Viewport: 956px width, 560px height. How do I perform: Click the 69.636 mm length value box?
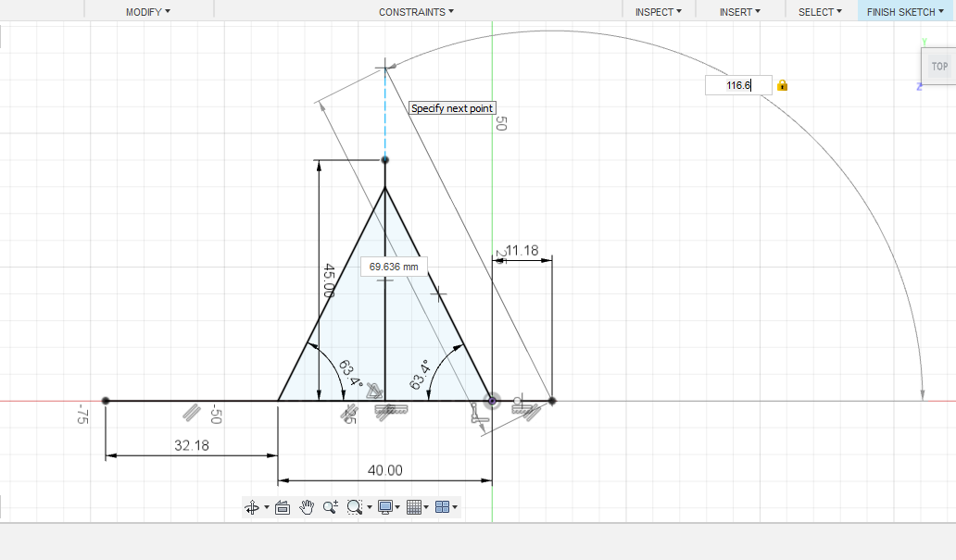pyautogui.click(x=394, y=267)
